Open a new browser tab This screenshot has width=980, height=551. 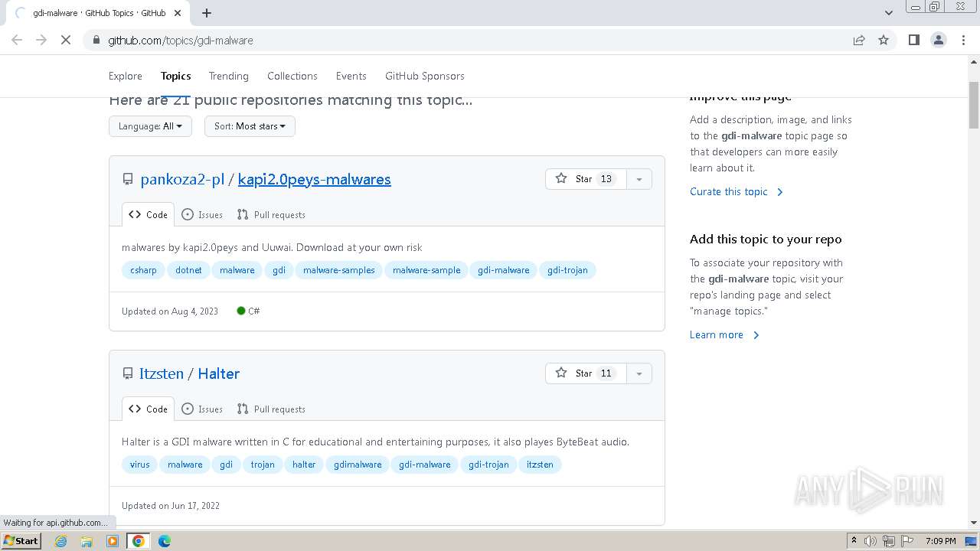coord(207,13)
